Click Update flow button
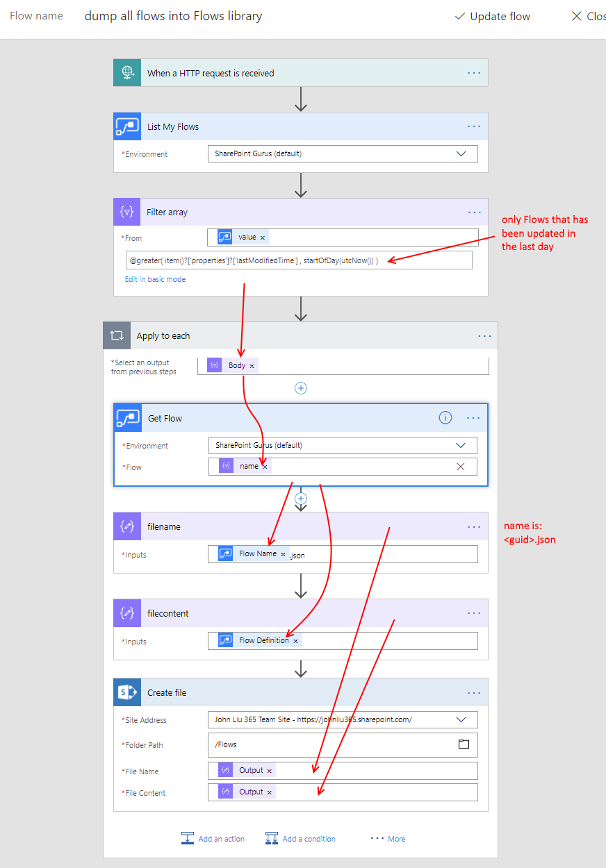 tap(492, 17)
